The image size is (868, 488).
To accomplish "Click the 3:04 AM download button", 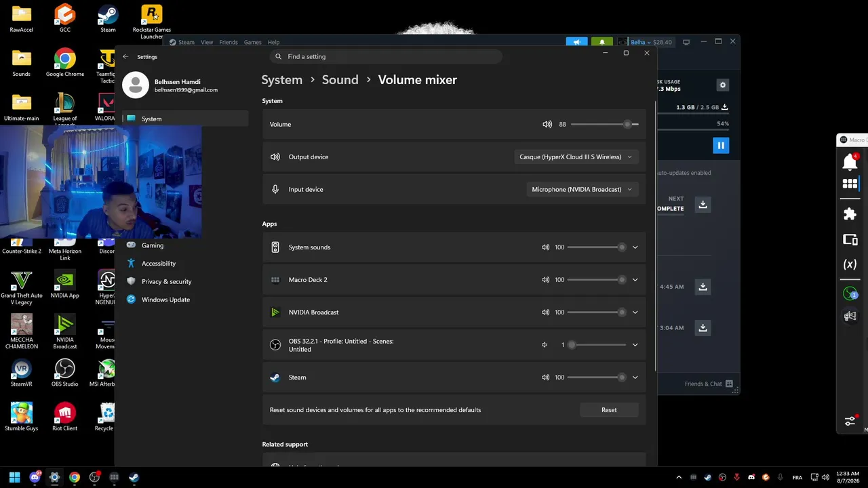I will pos(703,328).
